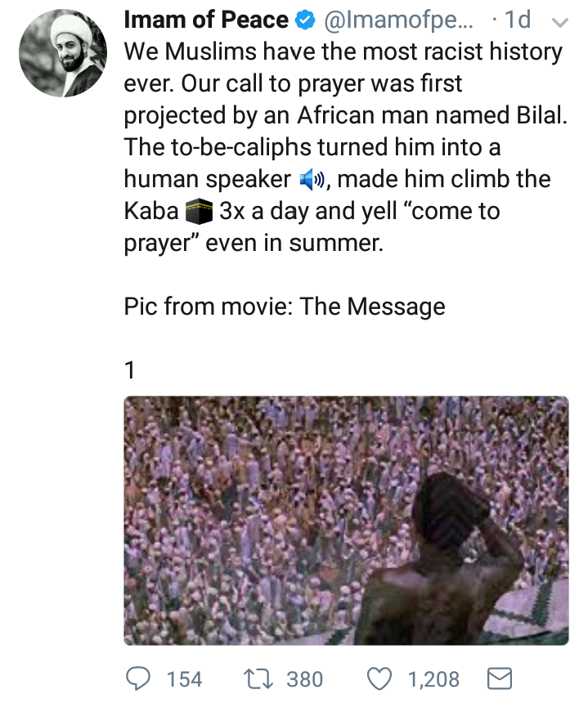Click the Imam of Peace display name

[x=206, y=20]
